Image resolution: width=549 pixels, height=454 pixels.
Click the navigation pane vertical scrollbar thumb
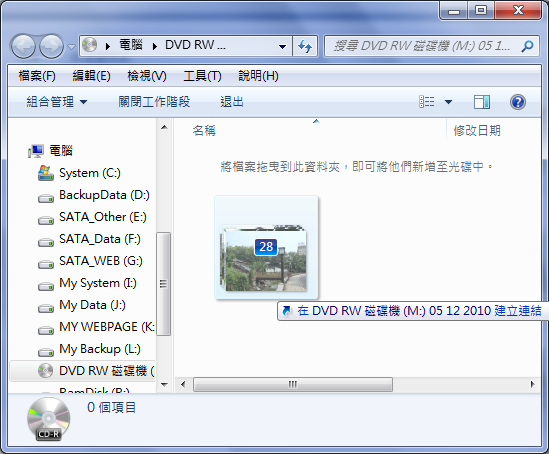pos(164,284)
